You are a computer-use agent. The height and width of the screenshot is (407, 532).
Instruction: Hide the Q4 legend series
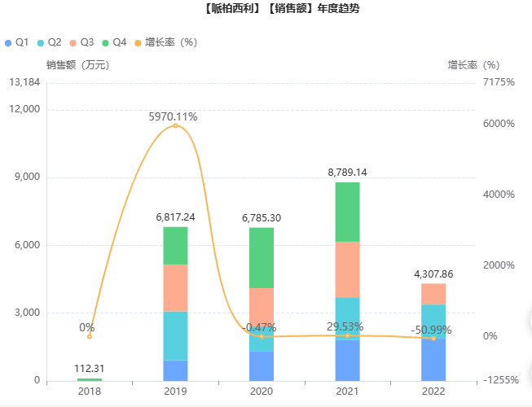pos(114,42)
